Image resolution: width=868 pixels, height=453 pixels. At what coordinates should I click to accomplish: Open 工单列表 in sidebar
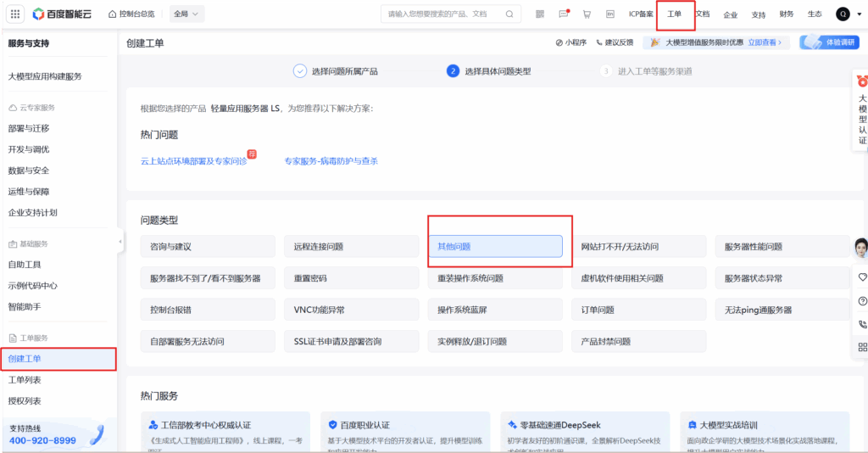[25, 380]
